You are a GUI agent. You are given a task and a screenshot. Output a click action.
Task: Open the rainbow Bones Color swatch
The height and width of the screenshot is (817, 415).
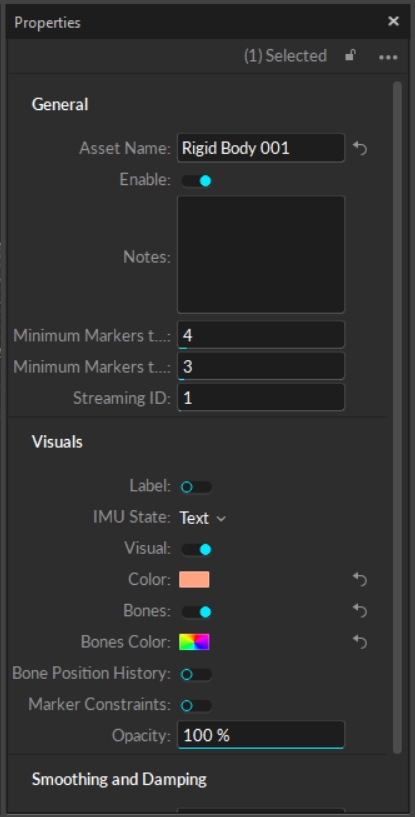point(194,642)
